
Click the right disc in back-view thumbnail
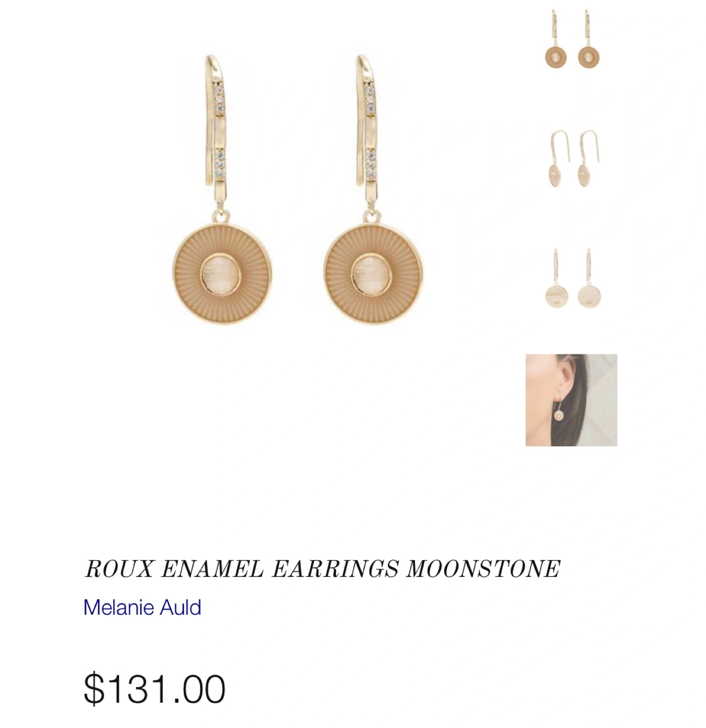click(590, 295)
